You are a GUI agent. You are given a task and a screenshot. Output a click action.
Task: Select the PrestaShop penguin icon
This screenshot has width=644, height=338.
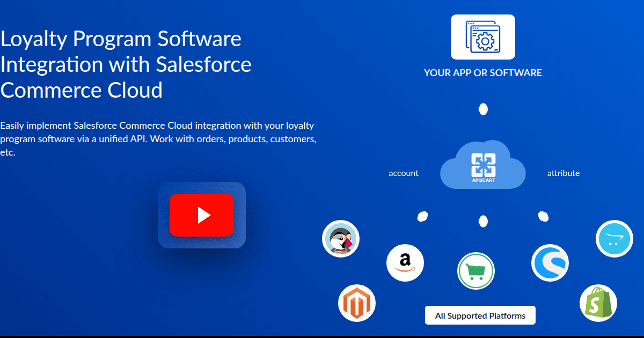pos(341,239)
